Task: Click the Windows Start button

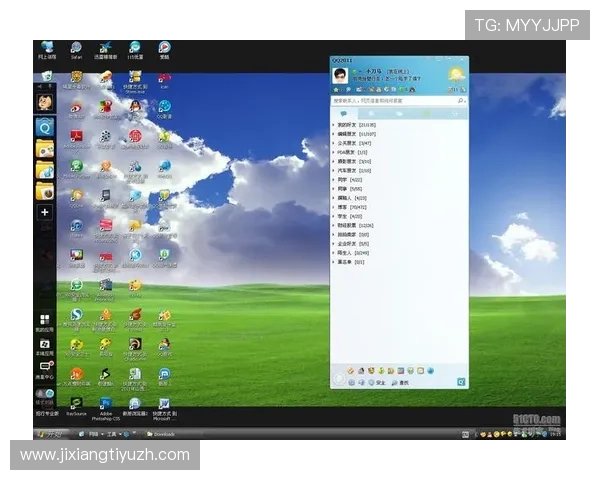Action: coord(48,434)
